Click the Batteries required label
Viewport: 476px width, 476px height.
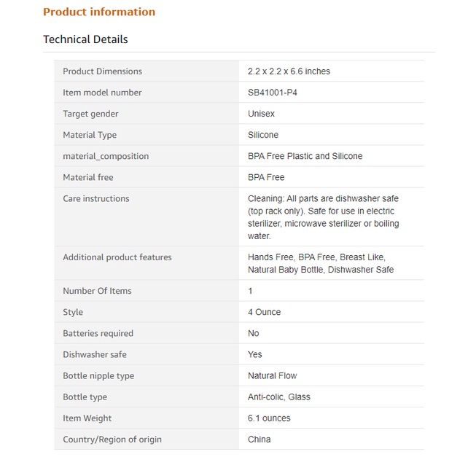[98, 333]
